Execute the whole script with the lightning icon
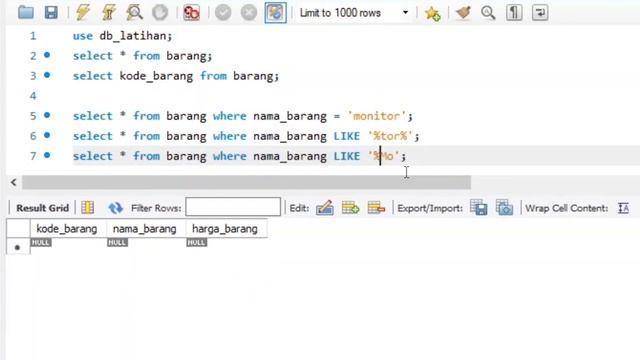640x360 pixels. click(x=83, y=13)
